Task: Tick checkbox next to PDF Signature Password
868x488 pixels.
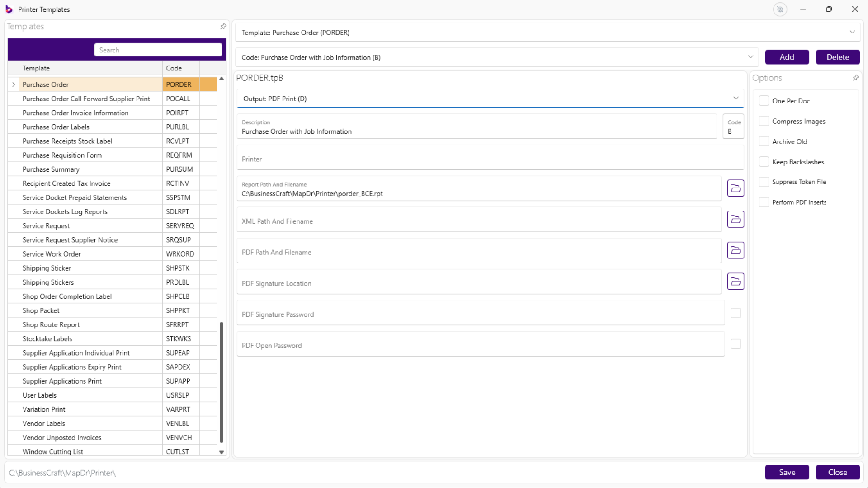Action: pos(736,313)
